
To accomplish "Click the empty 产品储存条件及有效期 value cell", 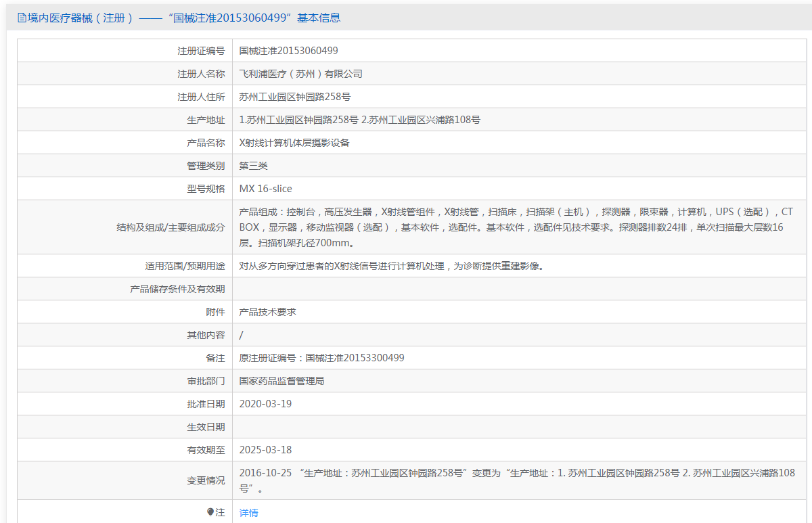I will click(x=521, y=289).
